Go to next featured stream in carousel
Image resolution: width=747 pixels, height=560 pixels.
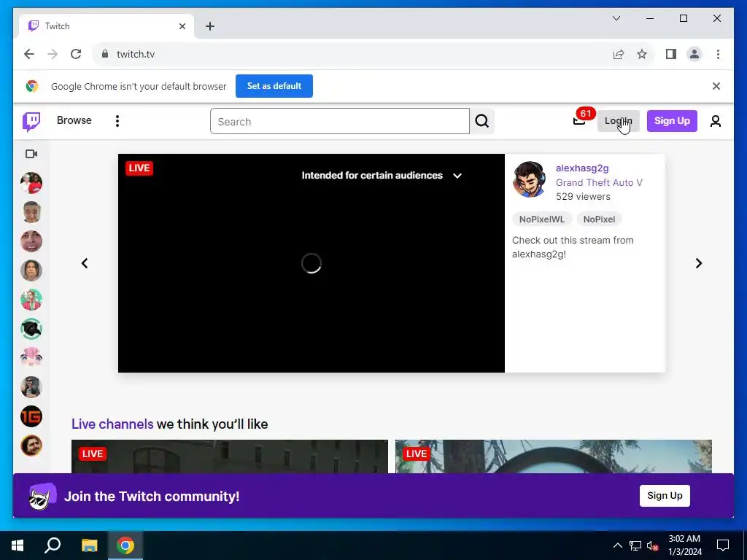[x=698, y=263]
